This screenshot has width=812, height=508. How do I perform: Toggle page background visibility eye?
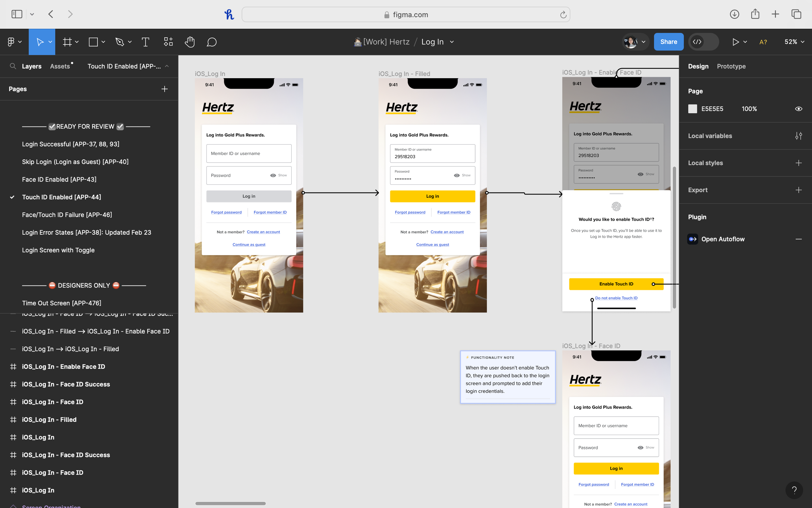(x=799, y=109)
